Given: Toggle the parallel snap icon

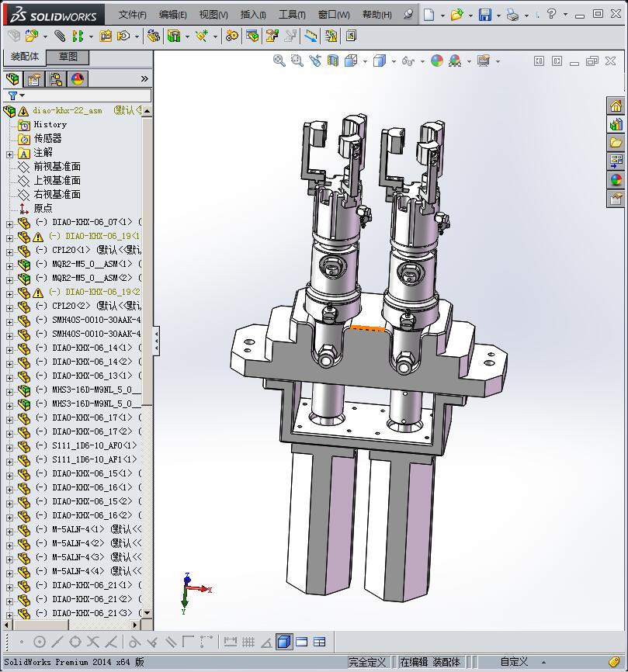Looking at the screenshot, I should (x=171, y=642).
